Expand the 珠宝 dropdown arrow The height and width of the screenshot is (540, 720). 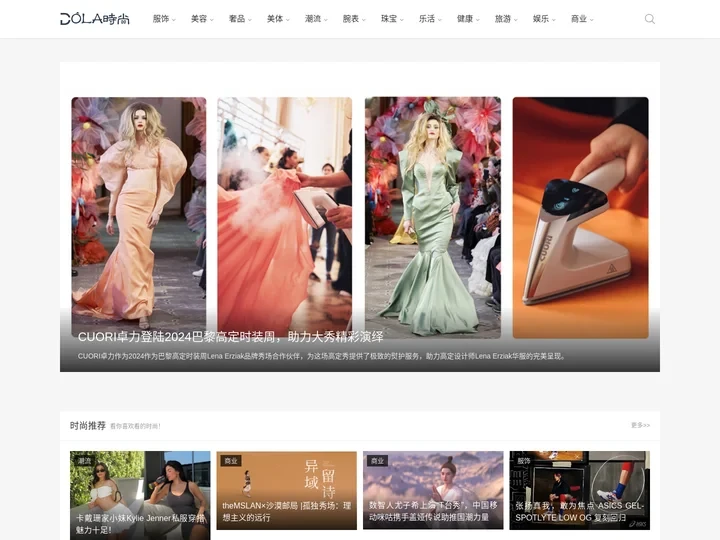coord(402,20)
